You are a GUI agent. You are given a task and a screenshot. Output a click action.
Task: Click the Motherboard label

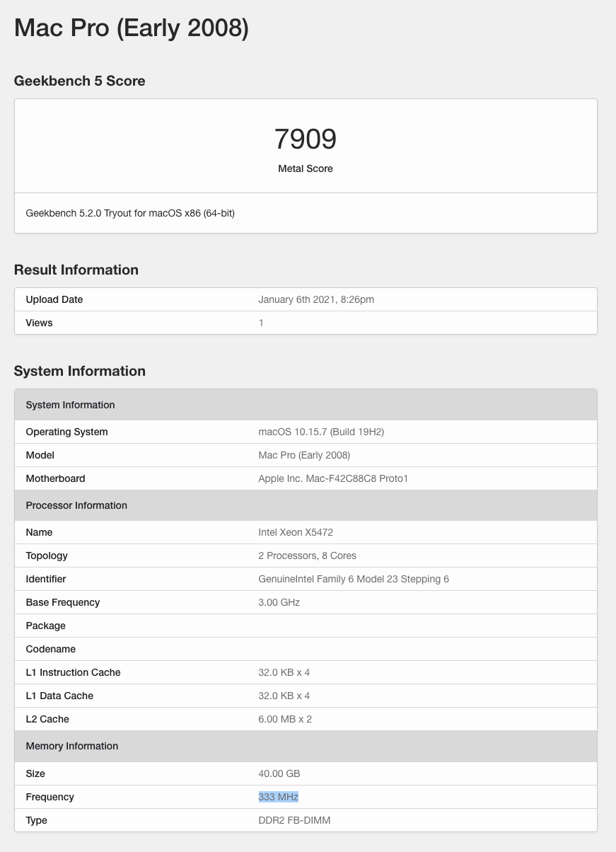pyautogui.click(x=56, y=478)
